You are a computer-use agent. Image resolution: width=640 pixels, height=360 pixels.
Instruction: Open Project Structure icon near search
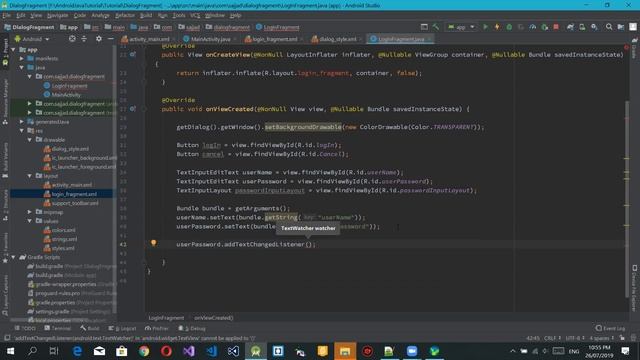point(621,27)
